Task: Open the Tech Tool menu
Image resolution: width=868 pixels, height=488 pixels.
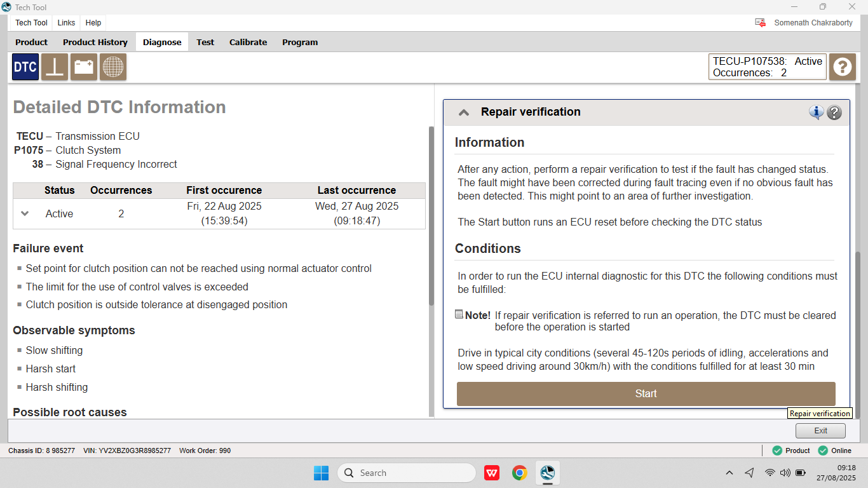Action: click(32, 23)
